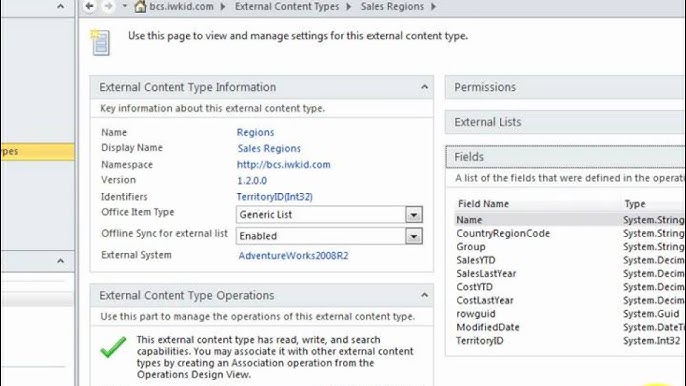Viewport: 686px width, 386px height.
Task: Click the Regions name link
Action: [x=256, y=132]
